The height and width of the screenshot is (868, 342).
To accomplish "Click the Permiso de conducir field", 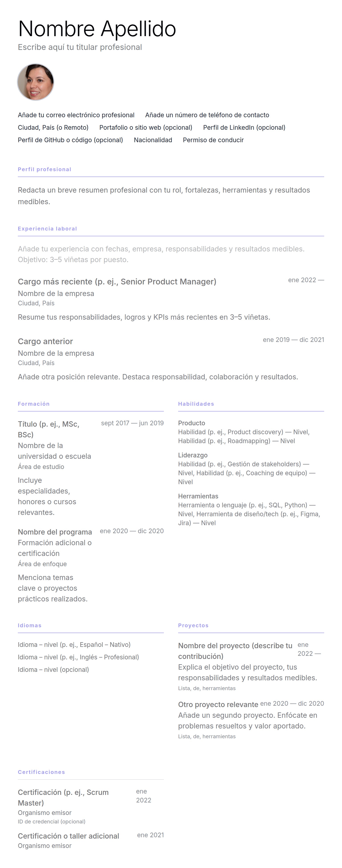I will pos(213,140).
